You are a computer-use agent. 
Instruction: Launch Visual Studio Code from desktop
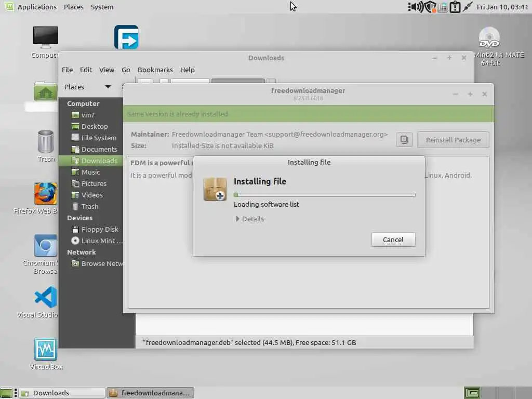point(46,297)
